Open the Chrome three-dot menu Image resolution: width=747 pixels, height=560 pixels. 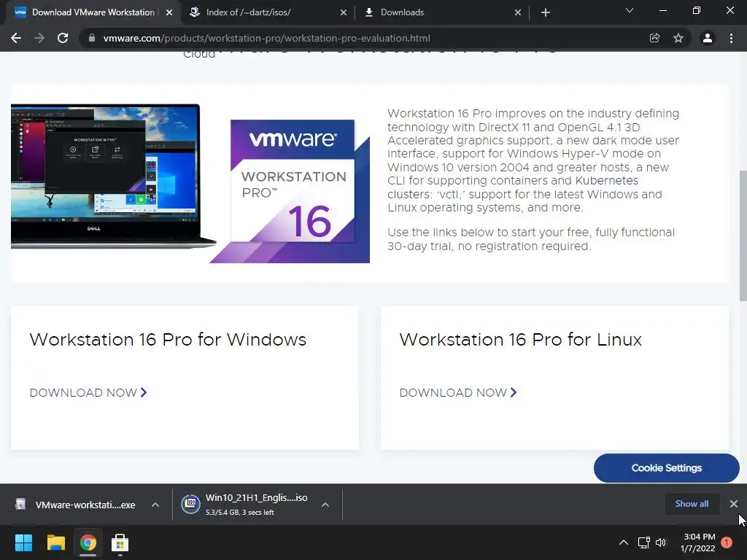click(x=731, y=38)
